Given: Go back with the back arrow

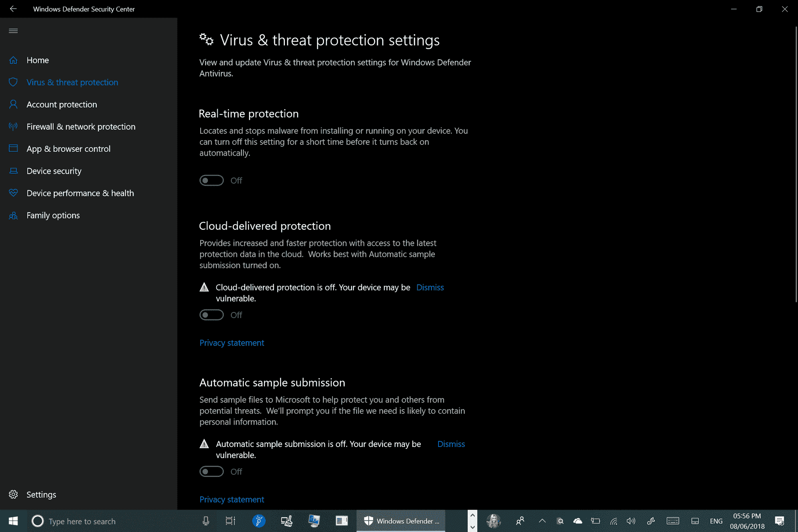Looking at the screenshot, I should pos(13,9).
